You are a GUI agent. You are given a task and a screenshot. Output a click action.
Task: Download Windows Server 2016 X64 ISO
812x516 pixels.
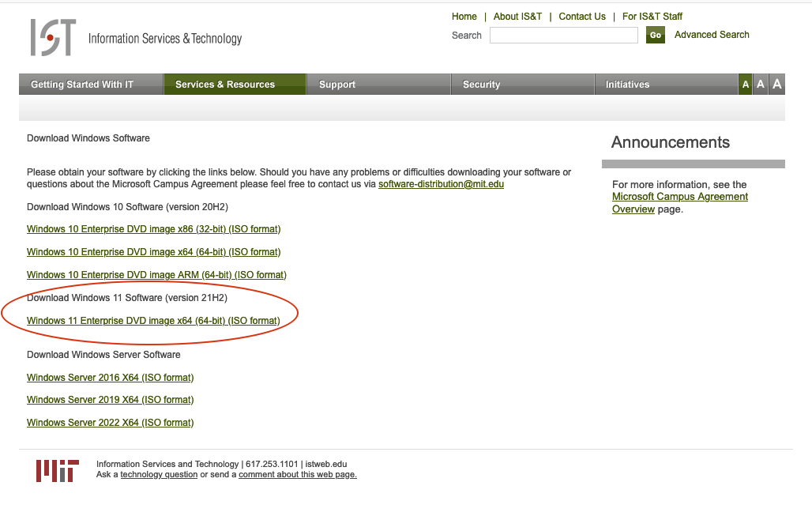pyautogui.click(x=111, y=378)
